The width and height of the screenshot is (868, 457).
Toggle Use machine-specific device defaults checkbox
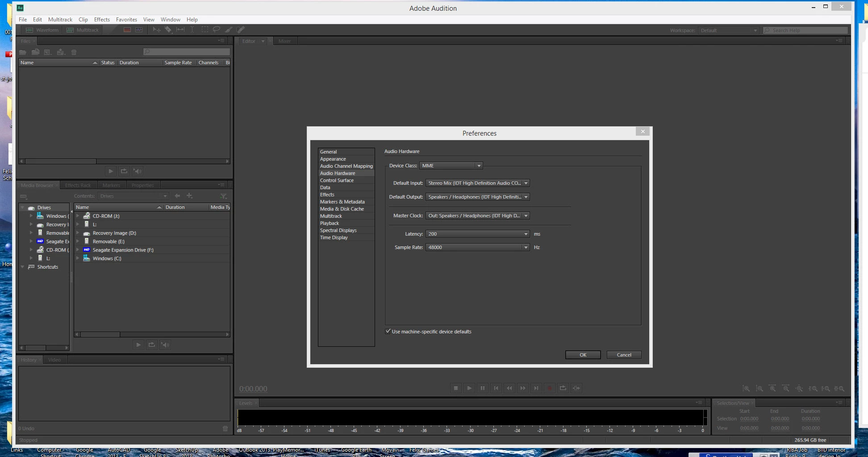tap(388, 332)
